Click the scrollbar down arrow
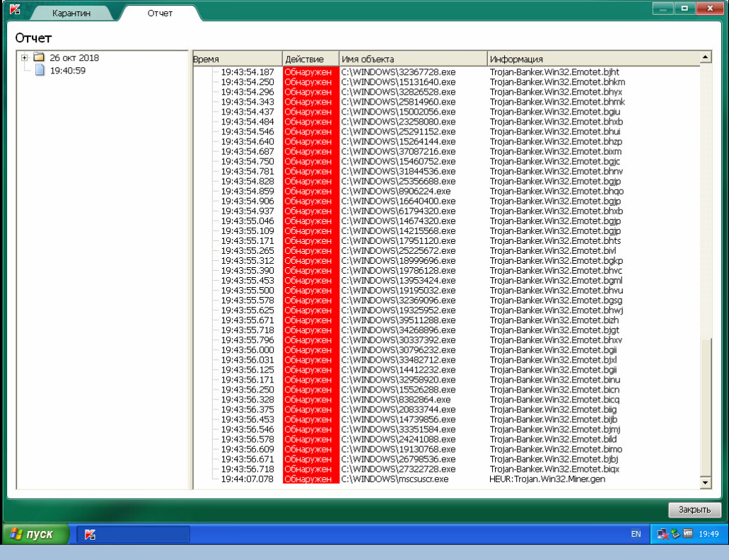Image resolution: width=729 pixels, height=560 pixels. point(705,483)
